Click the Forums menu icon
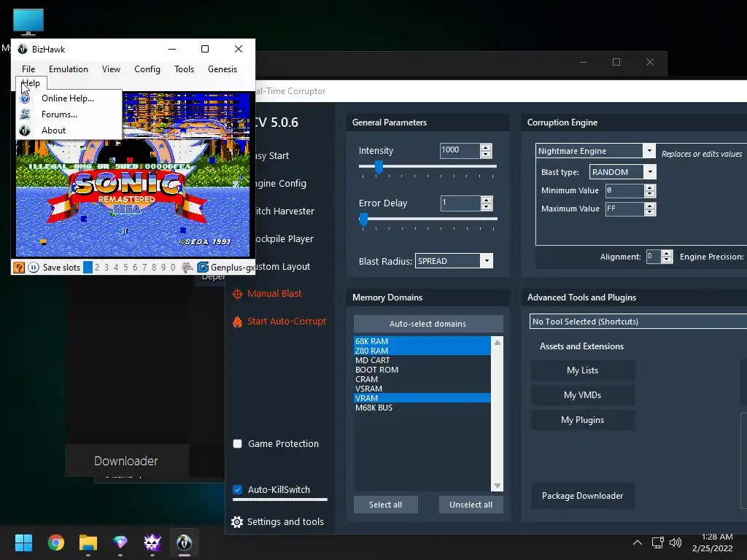The image size is (747, 560). pos(25,114)
